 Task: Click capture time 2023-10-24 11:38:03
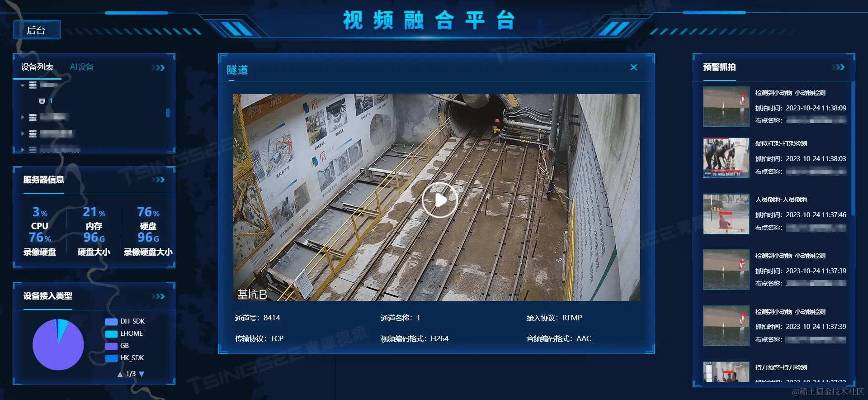[x=816, y=159]
